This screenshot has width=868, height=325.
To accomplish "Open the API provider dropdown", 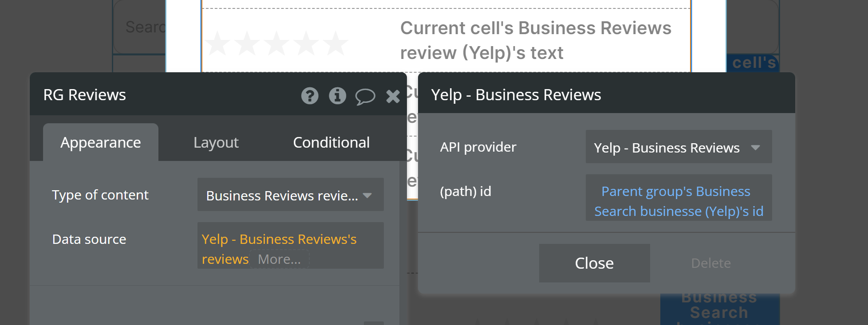I will point(678,147).
